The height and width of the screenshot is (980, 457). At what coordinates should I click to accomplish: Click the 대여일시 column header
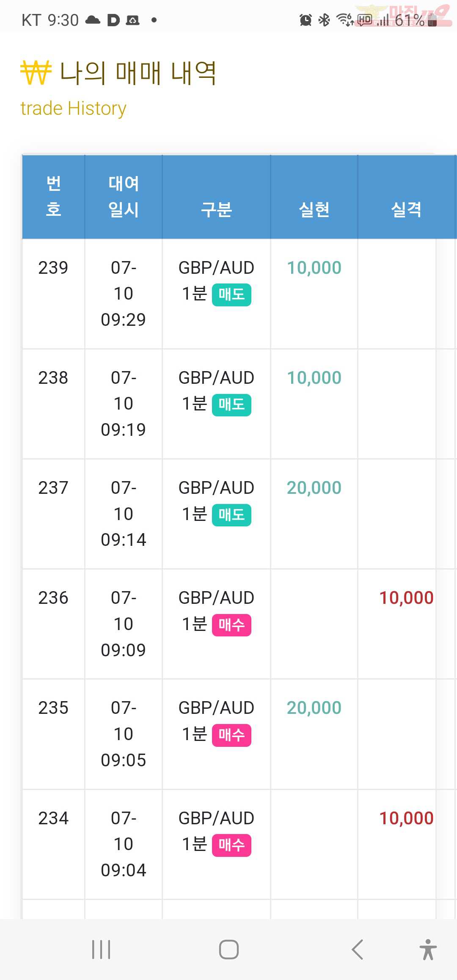click(x=124, y=197)
